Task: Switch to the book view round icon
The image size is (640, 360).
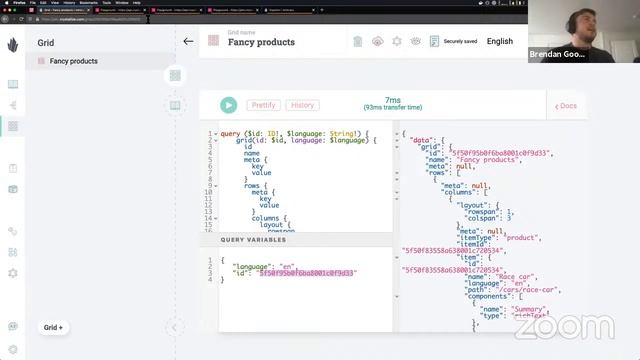Action: (175, 106)
